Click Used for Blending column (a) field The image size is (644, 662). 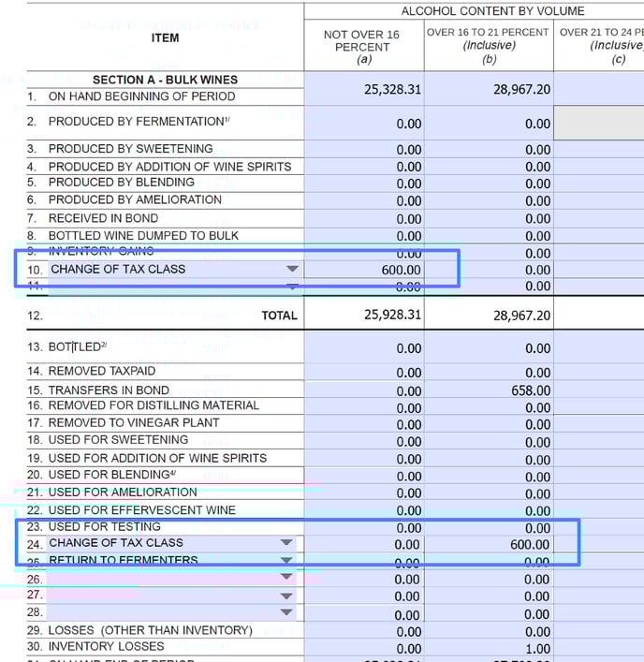[x=364, y=477]
